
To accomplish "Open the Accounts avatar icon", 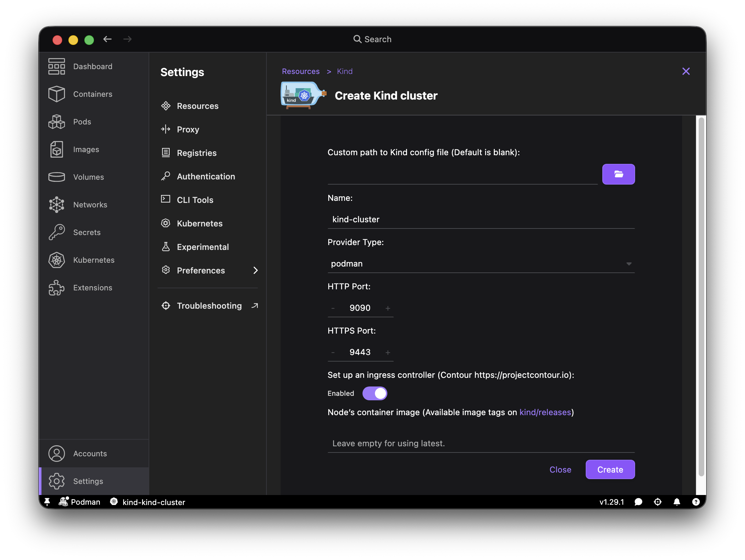I will point(57,454).
